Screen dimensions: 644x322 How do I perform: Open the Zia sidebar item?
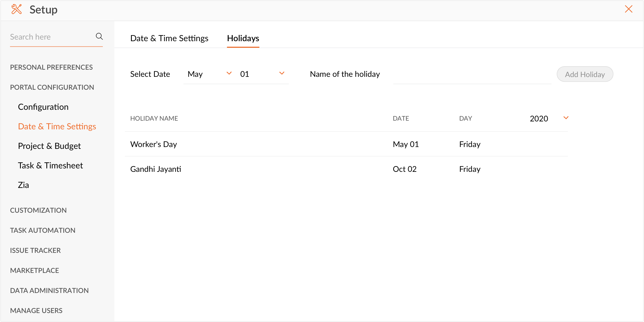(23, 185)
